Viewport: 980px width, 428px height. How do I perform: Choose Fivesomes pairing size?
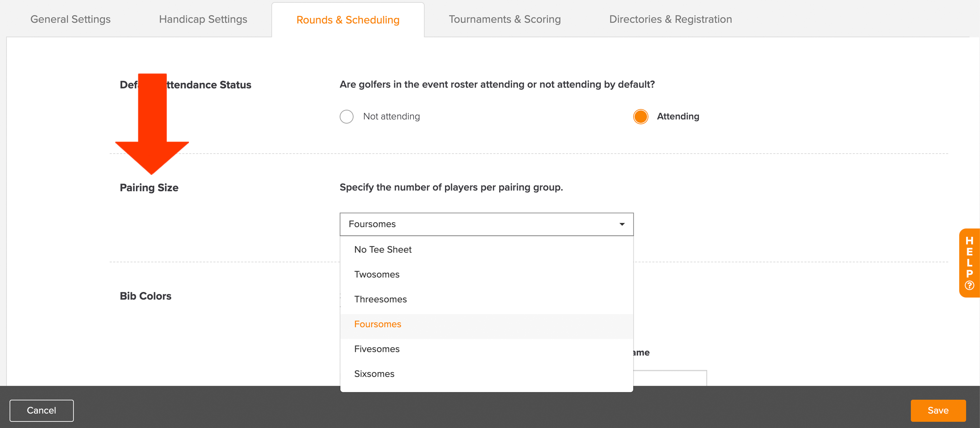tap(487, 349)
